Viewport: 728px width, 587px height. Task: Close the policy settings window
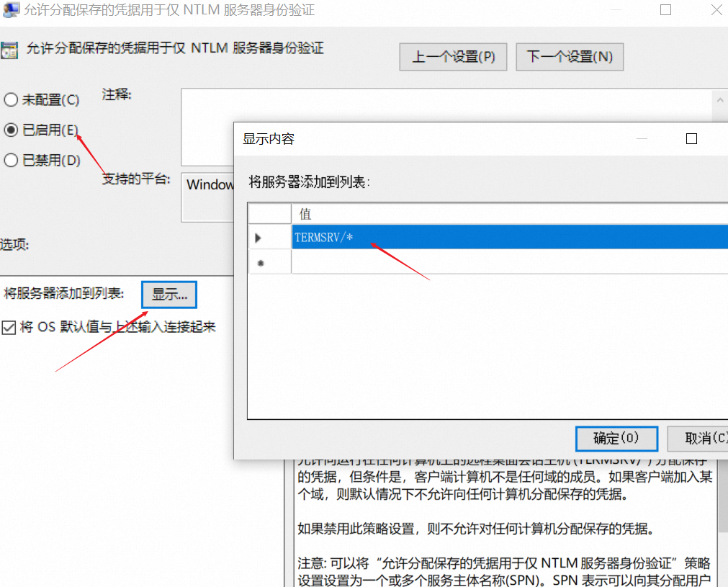click(x=717, y=10)
